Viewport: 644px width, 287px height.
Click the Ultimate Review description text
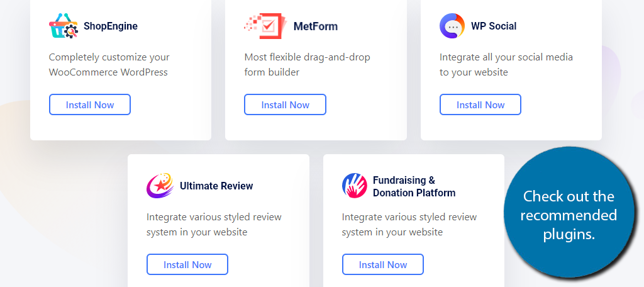pyautogui.click(x=214, y=225)
